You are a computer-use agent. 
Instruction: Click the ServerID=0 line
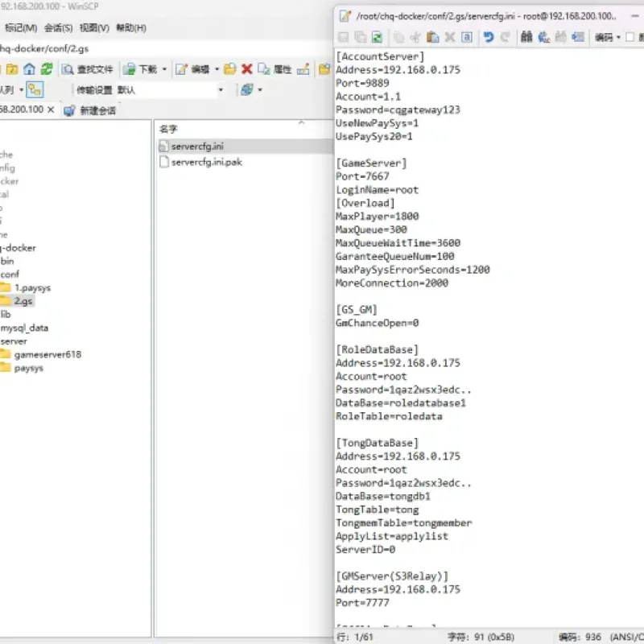point(365,550)
